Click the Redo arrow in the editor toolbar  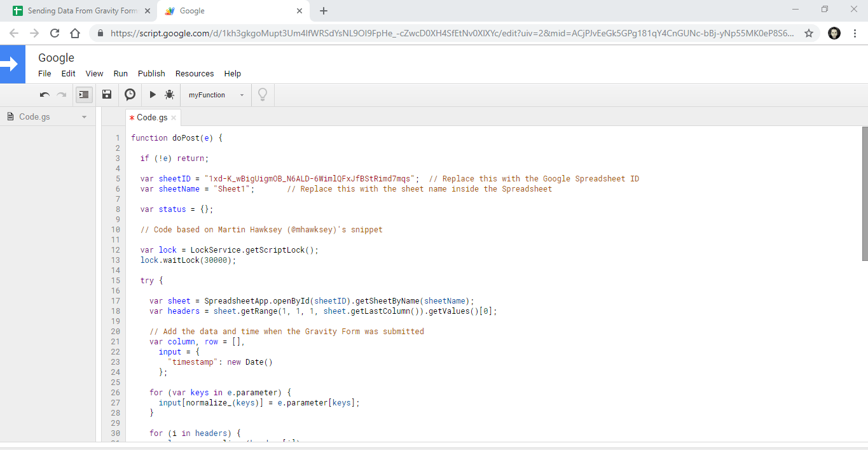point(62,95)
